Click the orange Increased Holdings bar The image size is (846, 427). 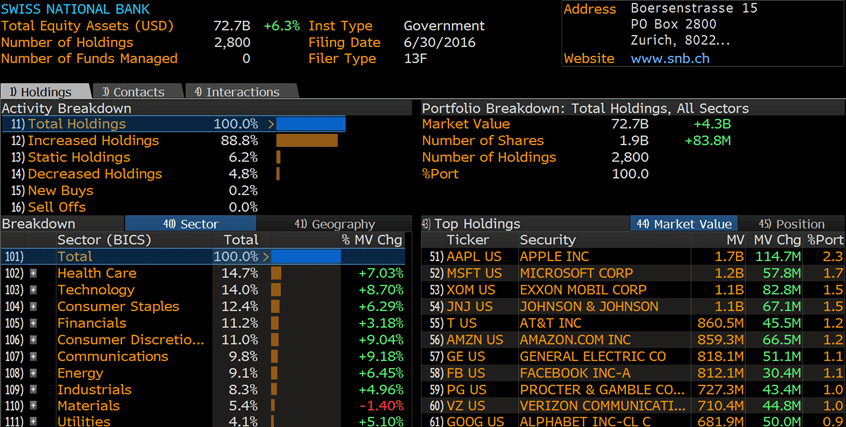pos(308,141)
